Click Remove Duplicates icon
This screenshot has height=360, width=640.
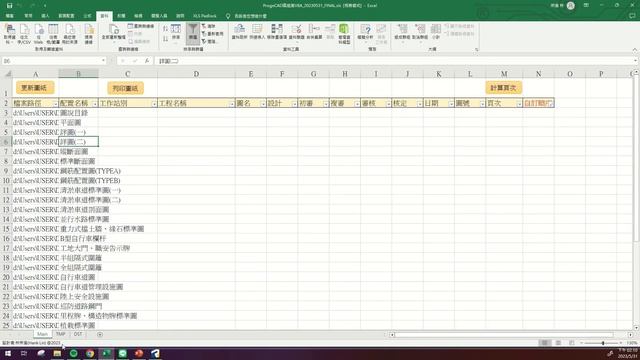277,32
